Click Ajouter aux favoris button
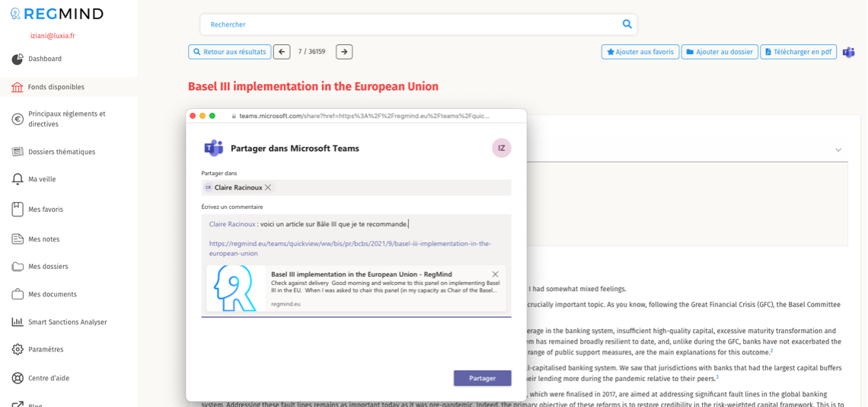The image size is (868, 407). (x=640, y=52)
